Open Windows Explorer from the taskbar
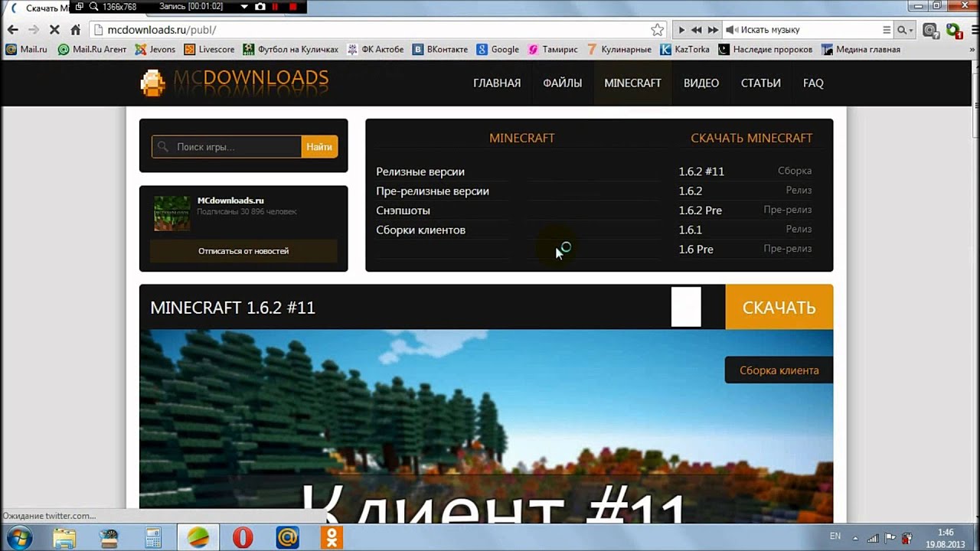 [64, 538]
